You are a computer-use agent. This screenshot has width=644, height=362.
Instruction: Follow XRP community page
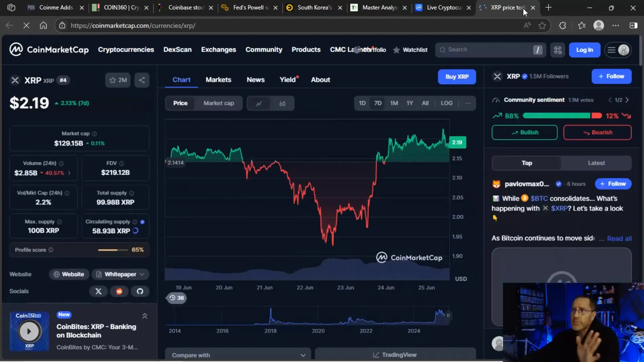click(x=611, y=76)
